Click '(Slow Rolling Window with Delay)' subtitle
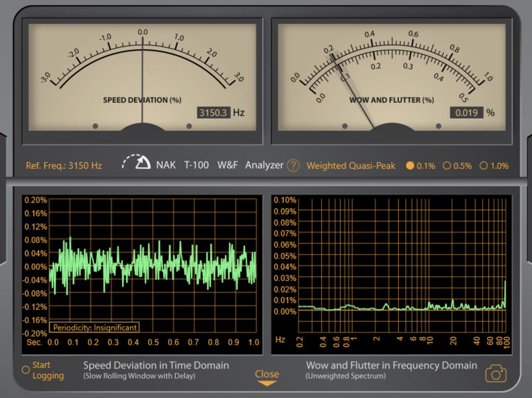The height and width of the screenshot is (398, 532). pos(139,376)
